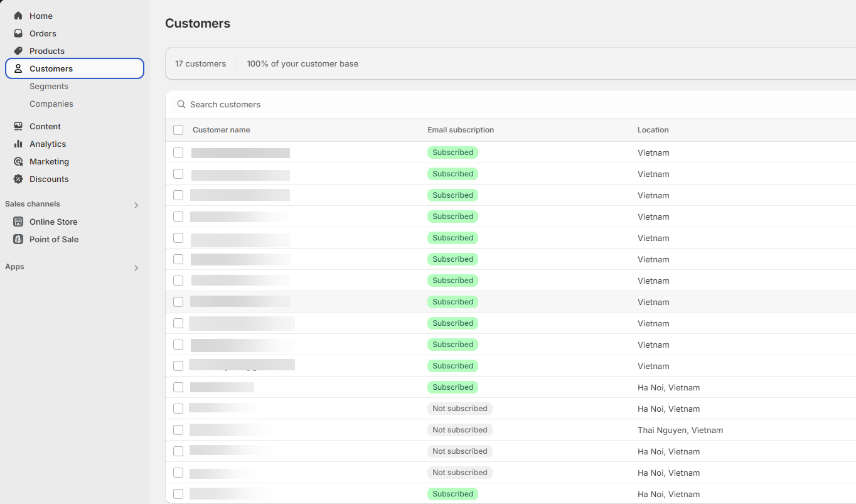Open the Discounts badge icon
The height and width of the screenshot is (504, 856).
pyautogui.click(x=18, y=179)
